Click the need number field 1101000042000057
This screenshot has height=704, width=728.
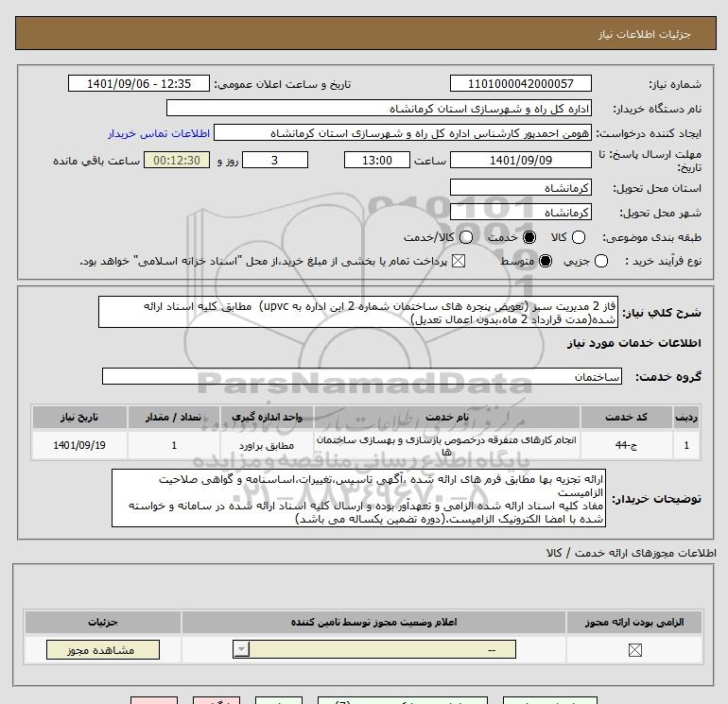click(x=520, y=84)
